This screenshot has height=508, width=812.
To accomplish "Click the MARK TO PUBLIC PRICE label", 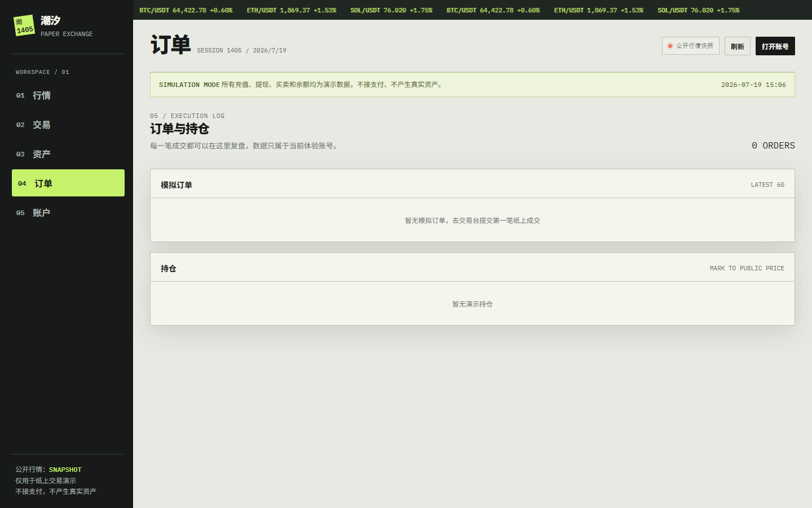I will pyautogui.click(x=747, y=268).
